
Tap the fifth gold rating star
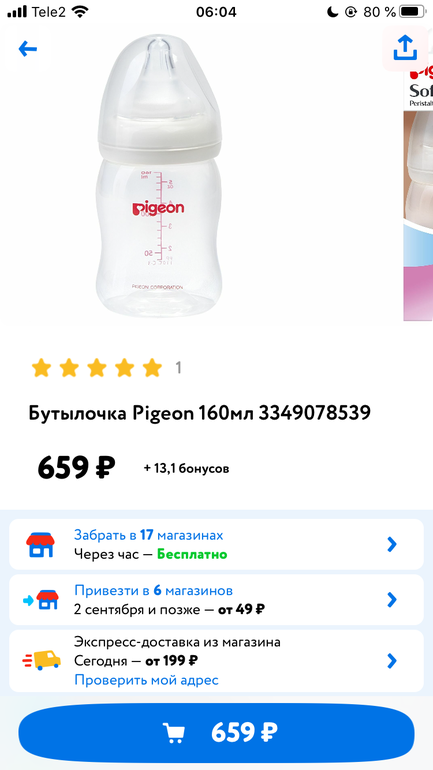(152, 367)
